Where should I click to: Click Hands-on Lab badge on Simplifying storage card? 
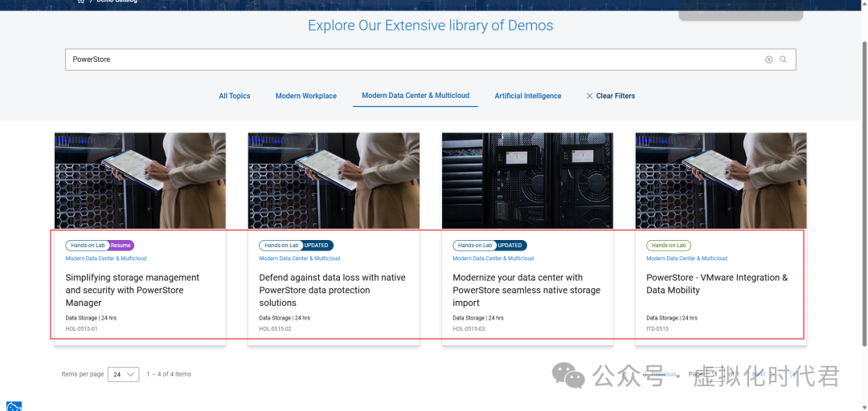coord(88,246)
